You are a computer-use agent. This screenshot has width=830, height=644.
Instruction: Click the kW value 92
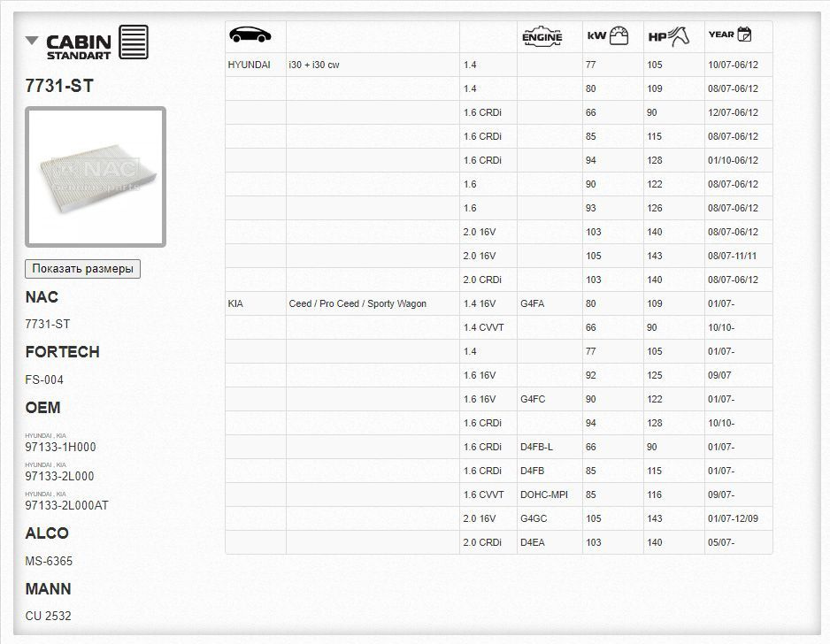point(591,375)
